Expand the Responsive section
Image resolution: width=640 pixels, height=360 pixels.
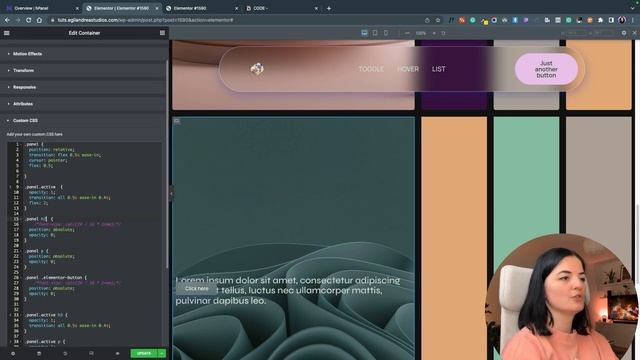pyautogui.click(x=84, y=87)
